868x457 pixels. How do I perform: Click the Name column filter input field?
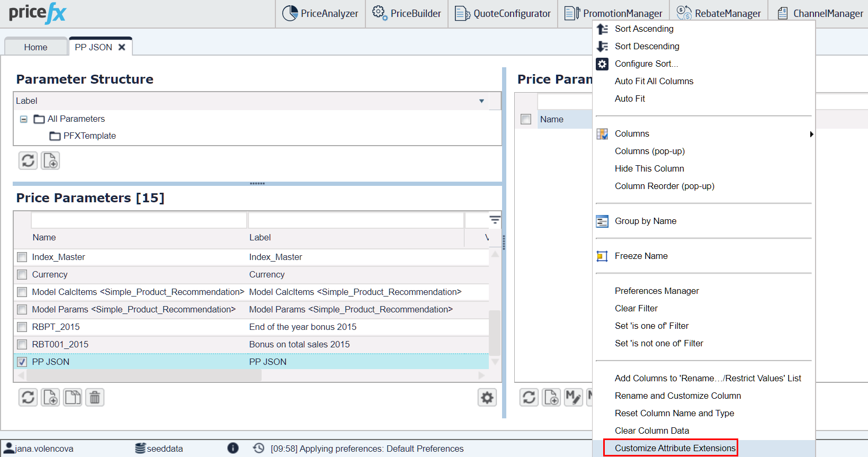coord(139,220)
